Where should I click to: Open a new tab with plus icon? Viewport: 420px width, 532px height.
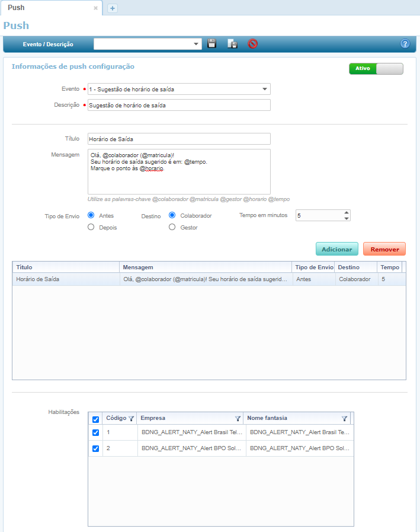(x=113, y=8)
